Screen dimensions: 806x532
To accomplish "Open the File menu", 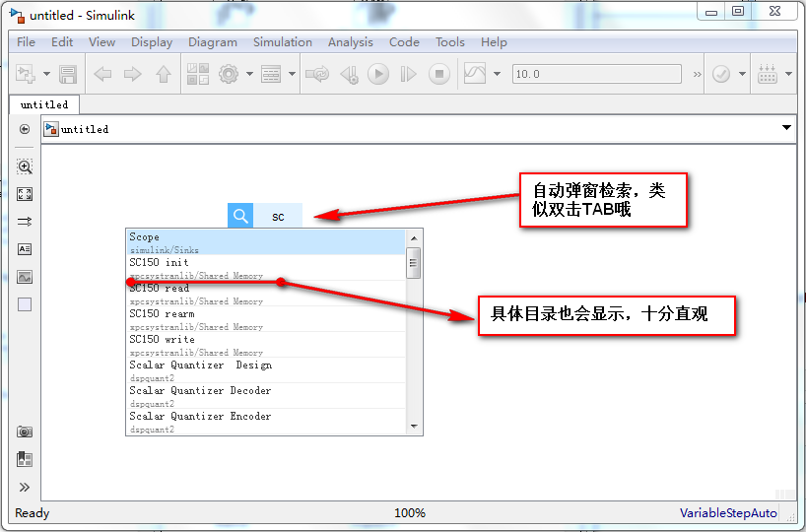I will click(26, 42).
